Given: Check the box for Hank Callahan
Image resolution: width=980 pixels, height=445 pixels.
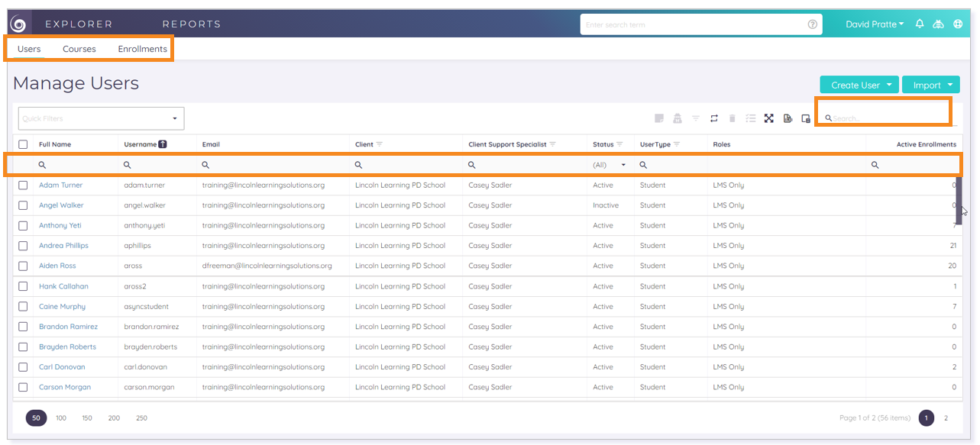Looking at the screenshot, I should click(23, 286).
